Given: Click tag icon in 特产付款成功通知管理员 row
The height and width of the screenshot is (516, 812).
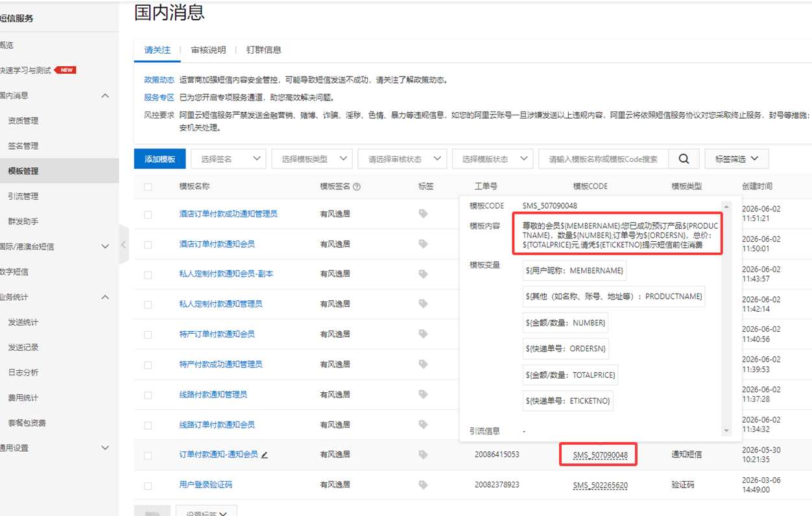Looking at the screenshot, I should pos(424,364).
